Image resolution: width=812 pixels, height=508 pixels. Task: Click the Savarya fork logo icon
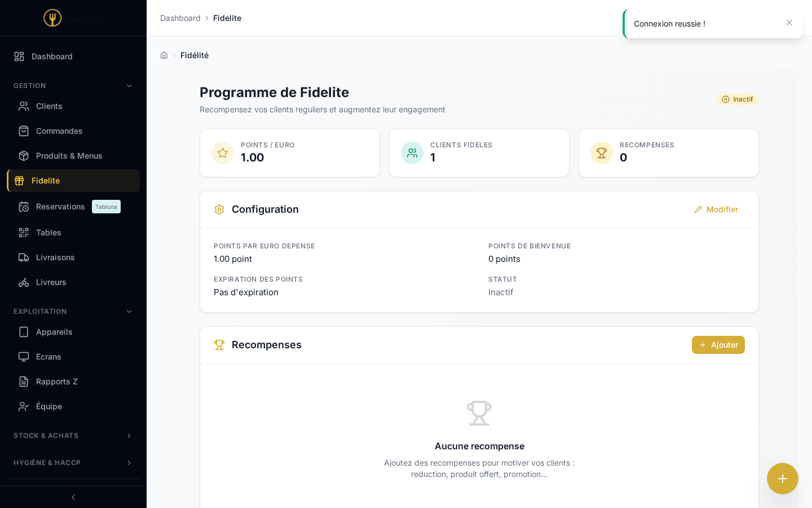point(52,18)
